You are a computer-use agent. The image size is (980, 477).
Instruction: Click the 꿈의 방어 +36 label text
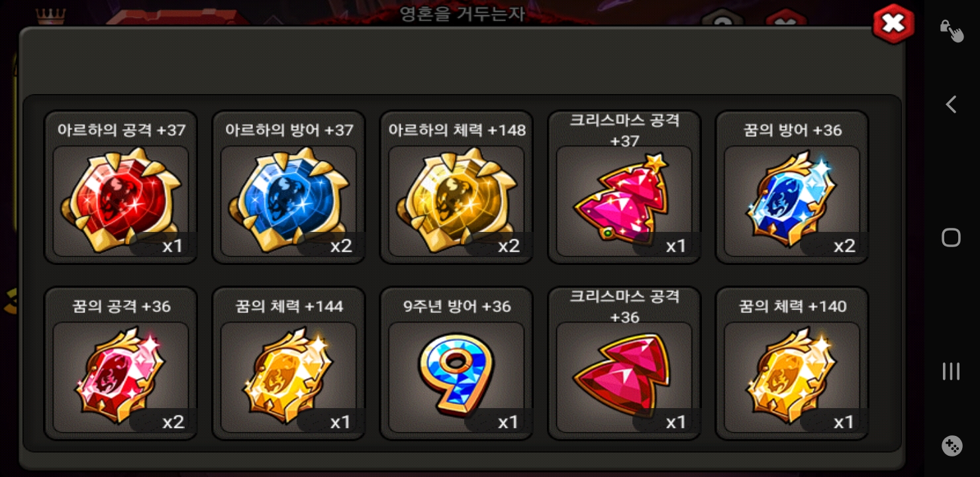click(x=793, y=130)
